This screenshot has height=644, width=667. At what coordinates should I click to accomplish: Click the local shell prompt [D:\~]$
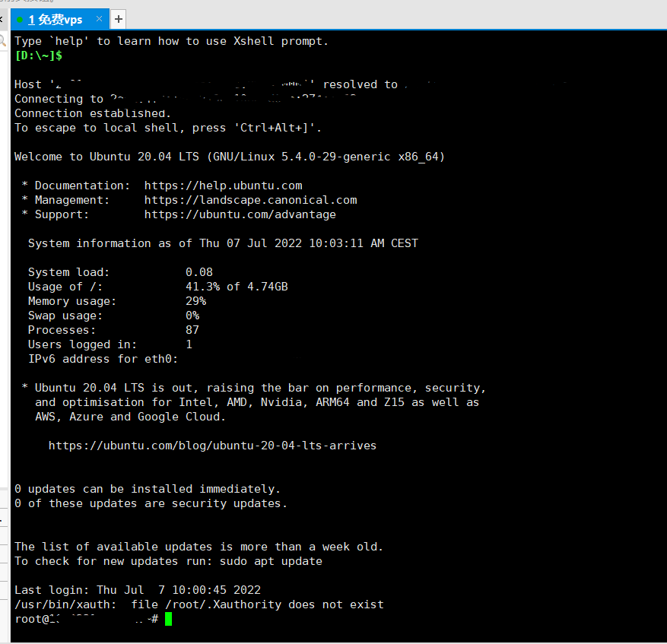(39, 56)
